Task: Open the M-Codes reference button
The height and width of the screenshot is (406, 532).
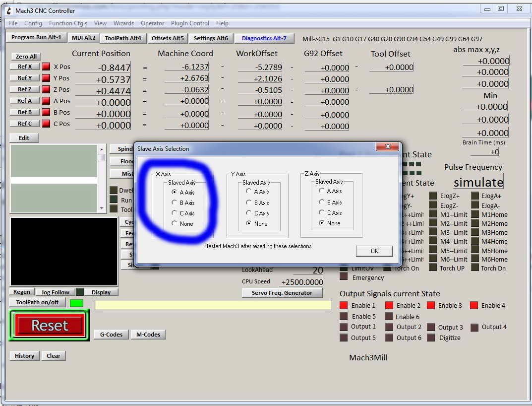Action: click(x=148, y=335)
